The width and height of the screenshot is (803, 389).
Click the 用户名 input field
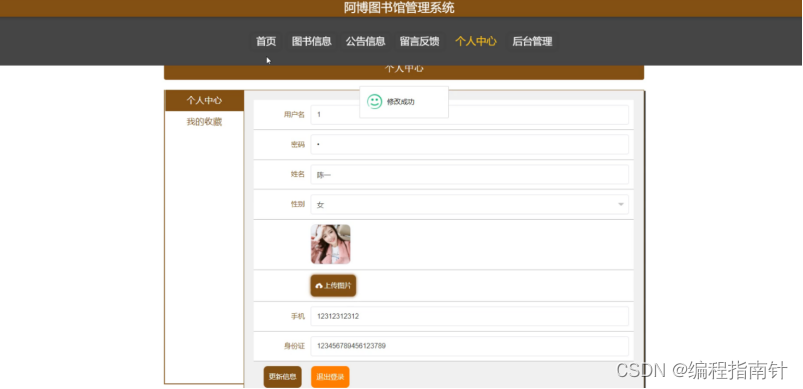click(469, 115)
